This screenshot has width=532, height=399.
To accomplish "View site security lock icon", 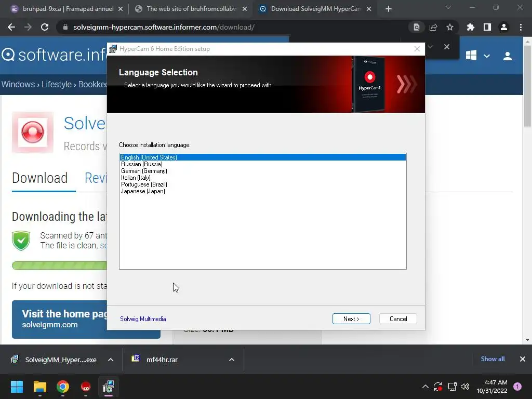I will click(65, 27).
